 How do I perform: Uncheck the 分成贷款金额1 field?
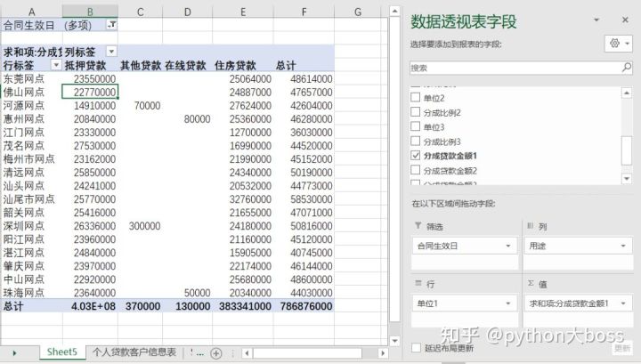point(416,156)
